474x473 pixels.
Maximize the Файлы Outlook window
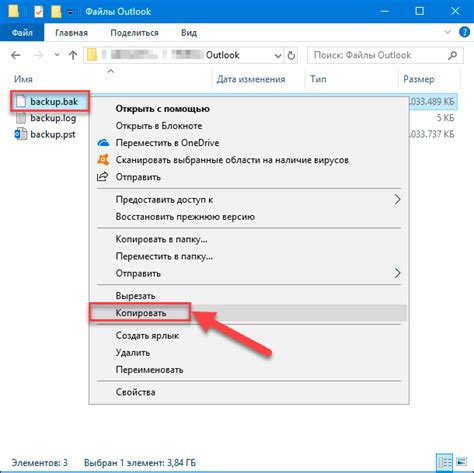420,11
